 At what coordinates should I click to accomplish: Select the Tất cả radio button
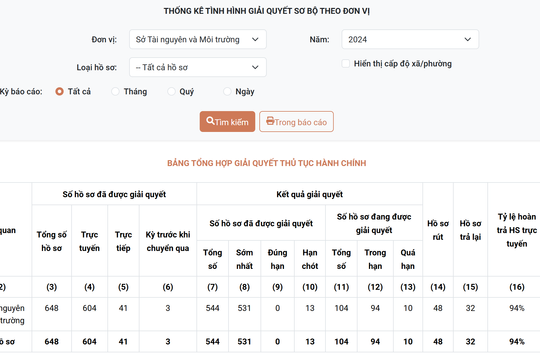tap(59, 92)
